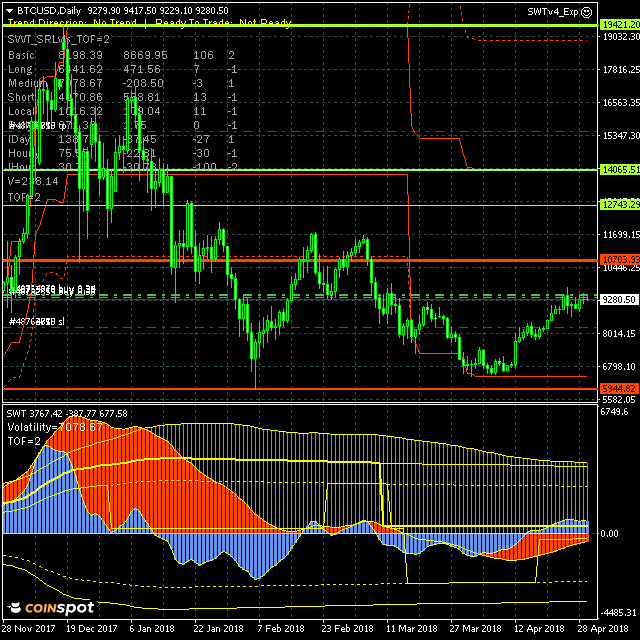The width and height of the screenshot is (640, 640).
Task: Click the orange 10703.93 price tag
Action: 619,259
